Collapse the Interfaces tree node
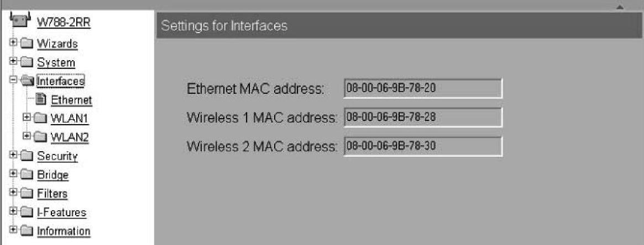644x245 pixels. 13,81
